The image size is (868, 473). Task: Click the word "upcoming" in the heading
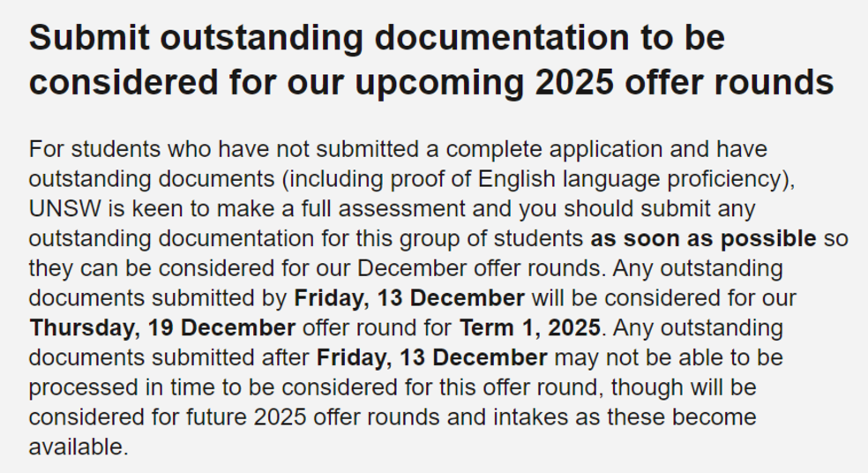(x=439, y=83)
